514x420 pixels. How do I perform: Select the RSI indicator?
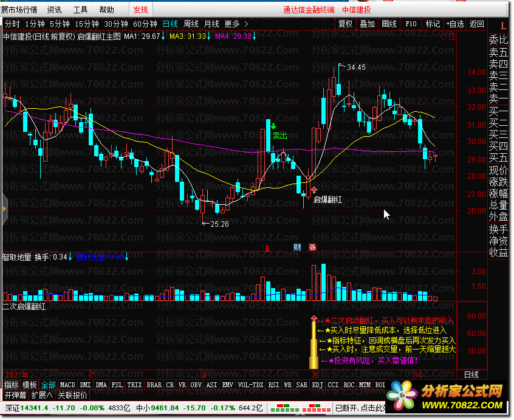(x=274, y=385)
